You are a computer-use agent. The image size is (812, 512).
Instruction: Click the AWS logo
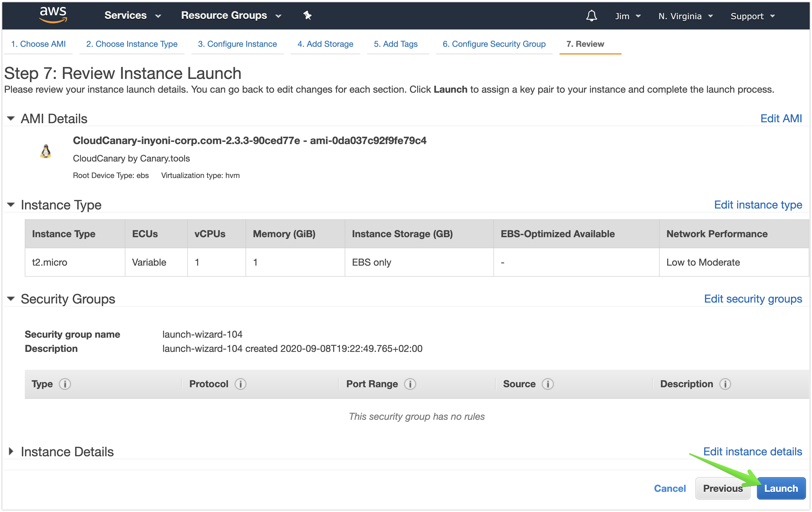[x=53, y=16]
